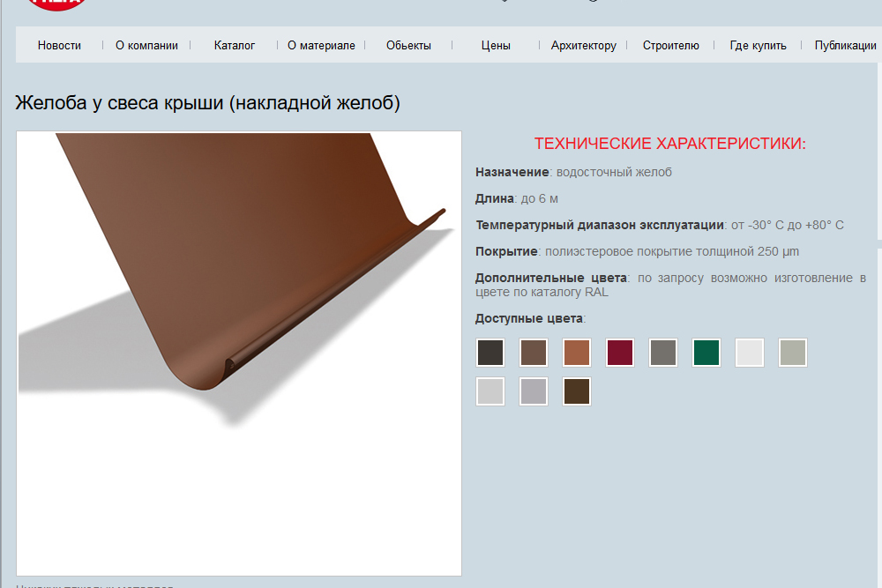Viewport: 882px width, 588px height.
Task: Open the Объекты page
Action: (408, 46)
